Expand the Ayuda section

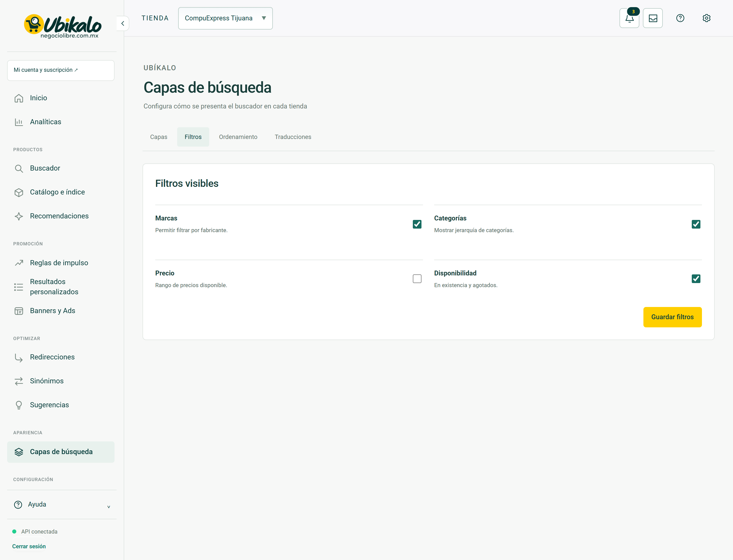[62, 504]
